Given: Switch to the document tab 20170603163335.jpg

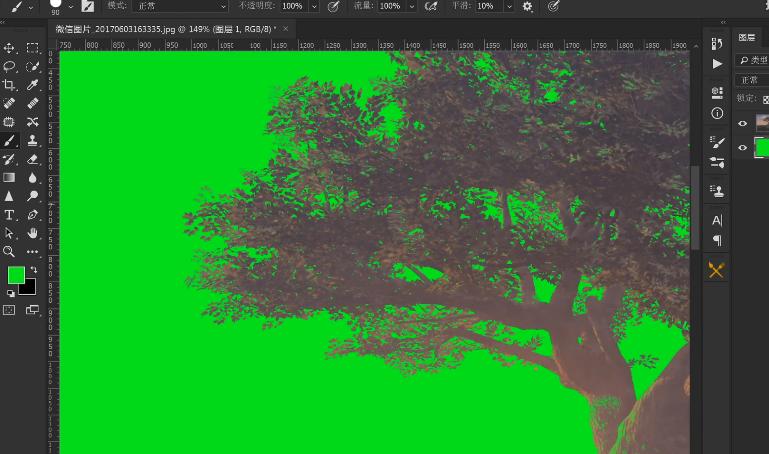Looking at the screenshot, I should tap(165, 29).
